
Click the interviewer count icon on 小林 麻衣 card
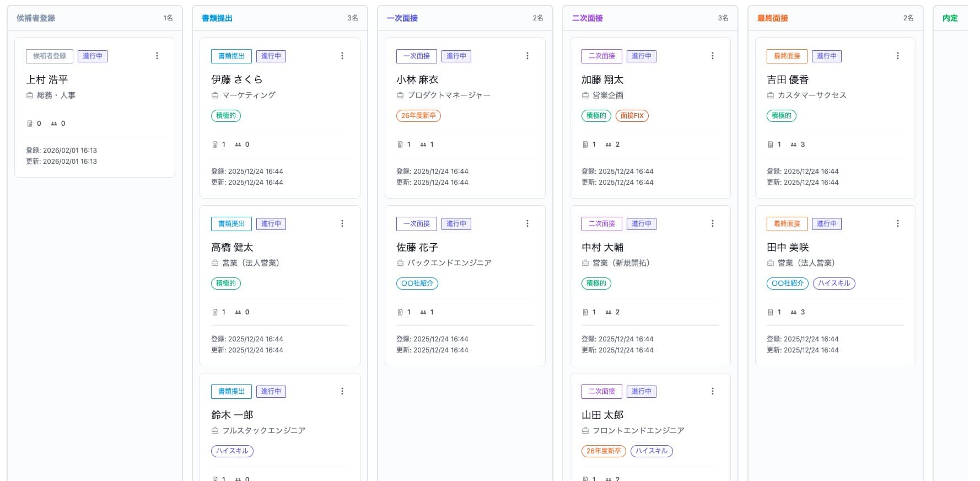[423, 145]
